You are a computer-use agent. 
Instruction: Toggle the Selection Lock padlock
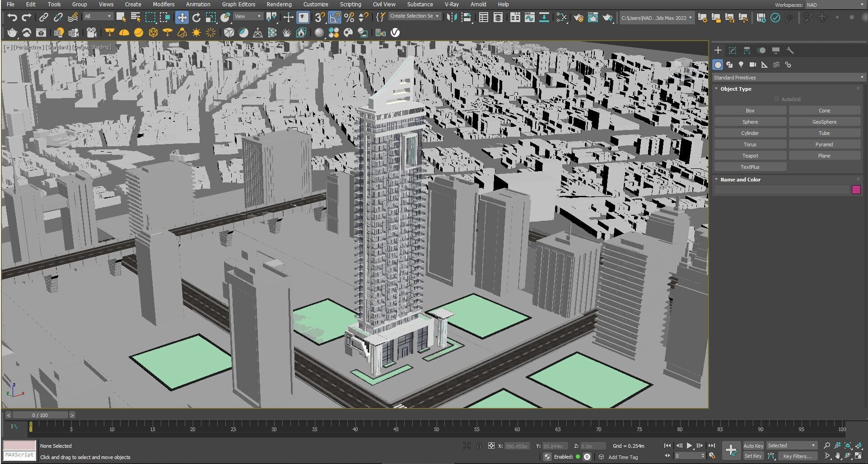click(x=479, y=445)
